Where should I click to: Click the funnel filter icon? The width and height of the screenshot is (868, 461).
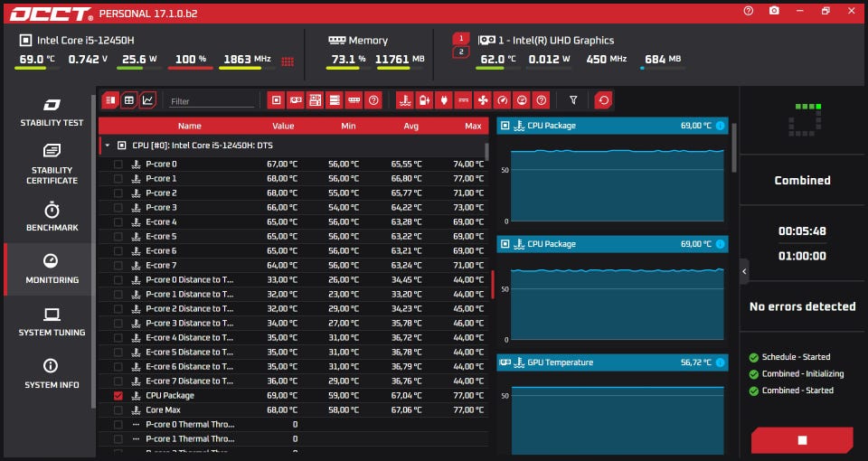coord(573,100)
